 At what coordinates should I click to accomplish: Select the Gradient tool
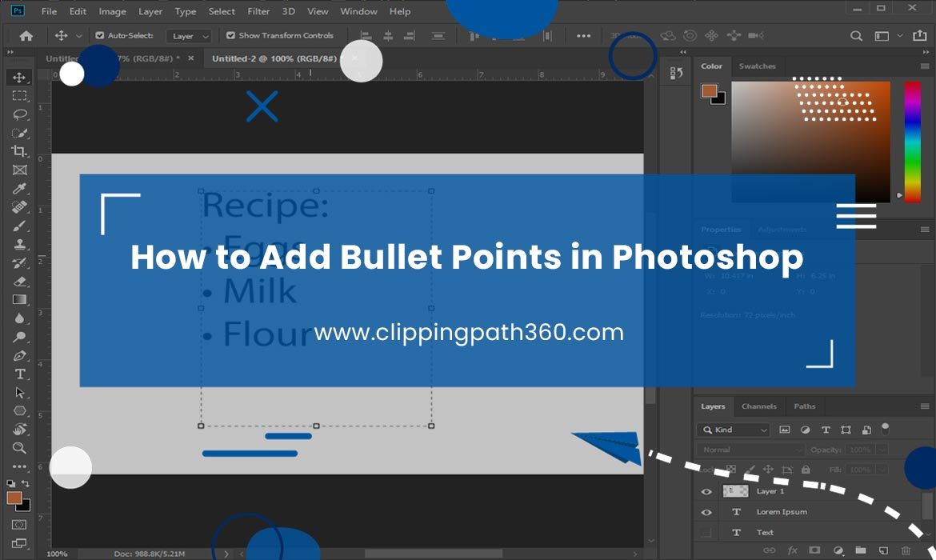[19, 300]
